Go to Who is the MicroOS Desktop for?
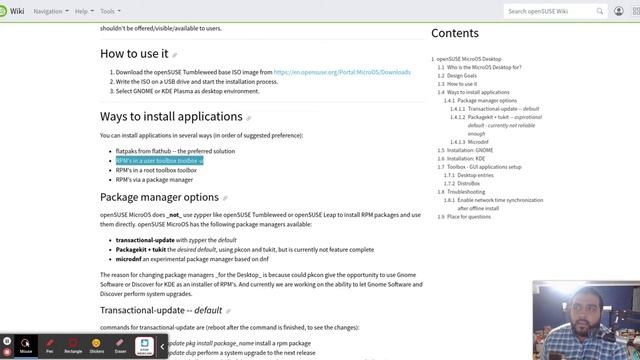 [x=484, y=67]
